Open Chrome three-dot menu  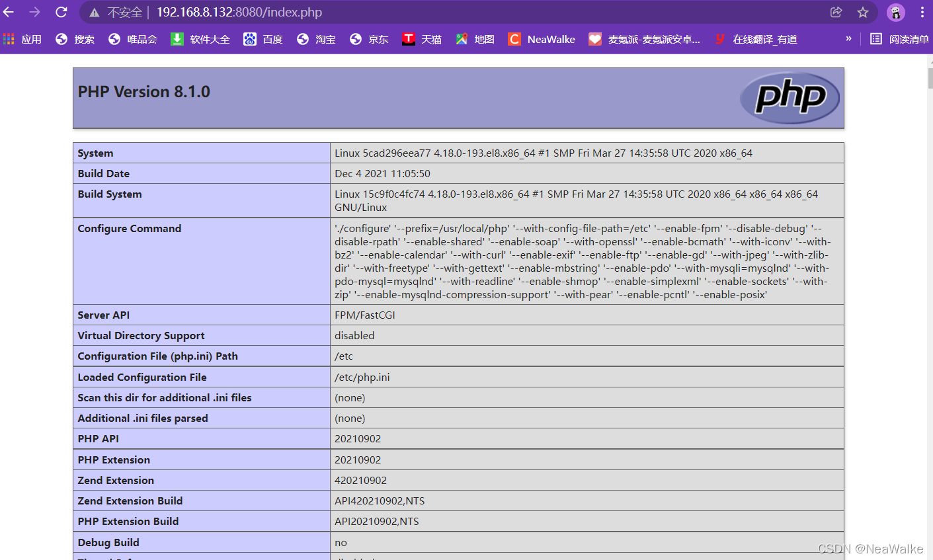pyautogui.click(x=922, y=12)
